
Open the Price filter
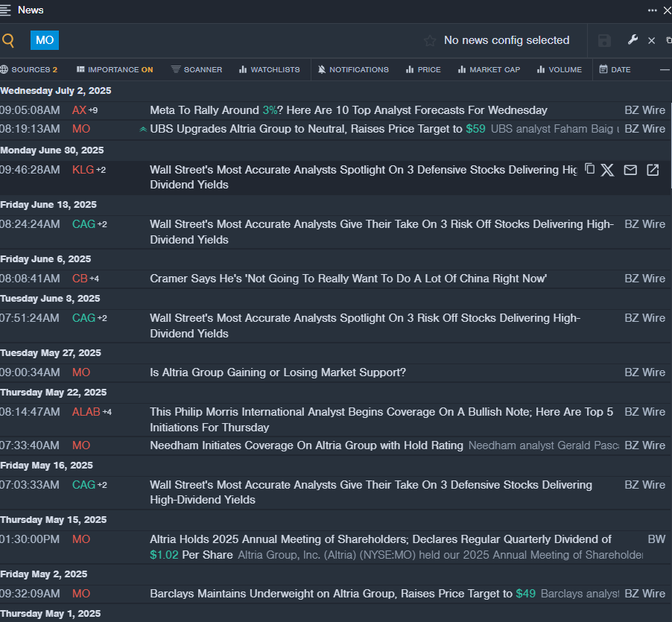click(423, 70)
